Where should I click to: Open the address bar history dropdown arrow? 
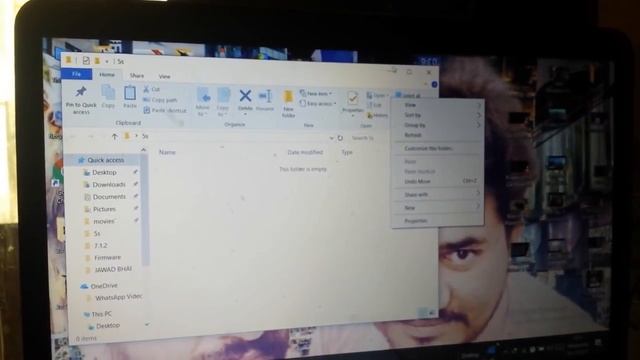(x=331, y=138)
